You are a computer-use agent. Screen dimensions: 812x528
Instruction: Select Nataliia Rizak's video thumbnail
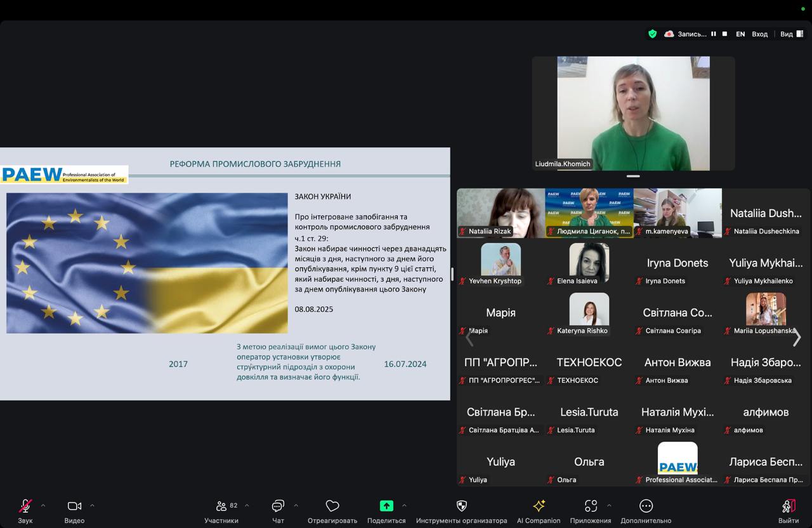point(501,213)
